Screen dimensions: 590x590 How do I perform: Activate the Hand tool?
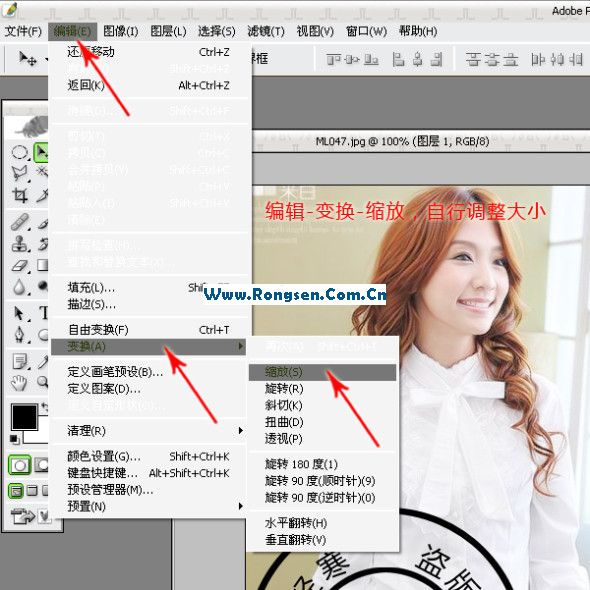point(19,383)
